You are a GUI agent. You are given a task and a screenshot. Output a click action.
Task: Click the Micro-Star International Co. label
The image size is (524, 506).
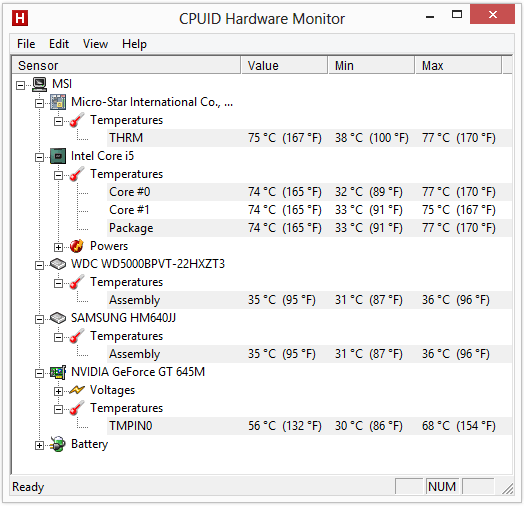click(x=152, y=102)
